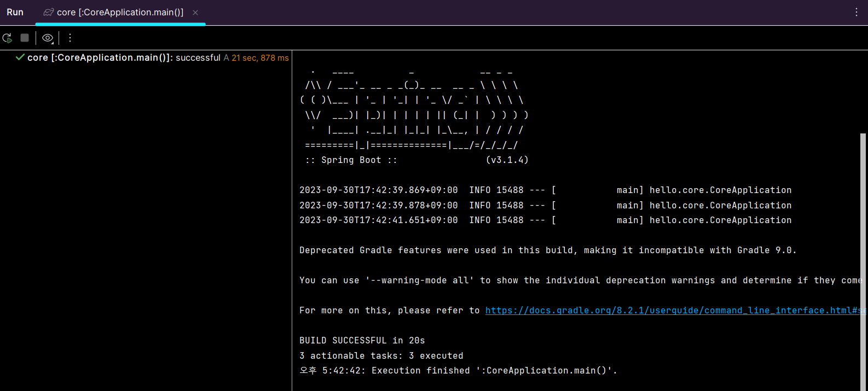Select the core [:CoreApplication.main()] successful tree row
Screen dimensions: 868x391
click(146, 57)
